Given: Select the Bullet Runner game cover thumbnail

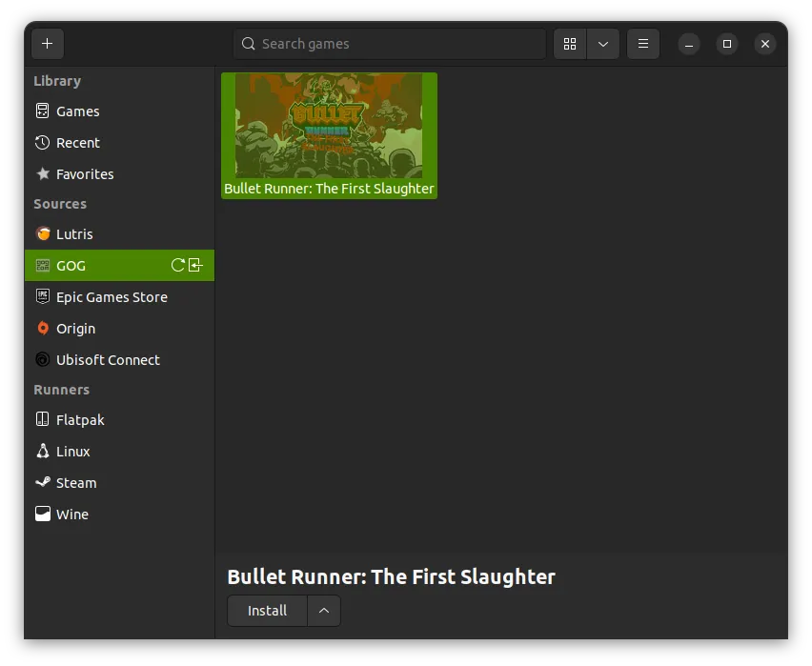Looking at the screenshot, I should click(329, 127).
